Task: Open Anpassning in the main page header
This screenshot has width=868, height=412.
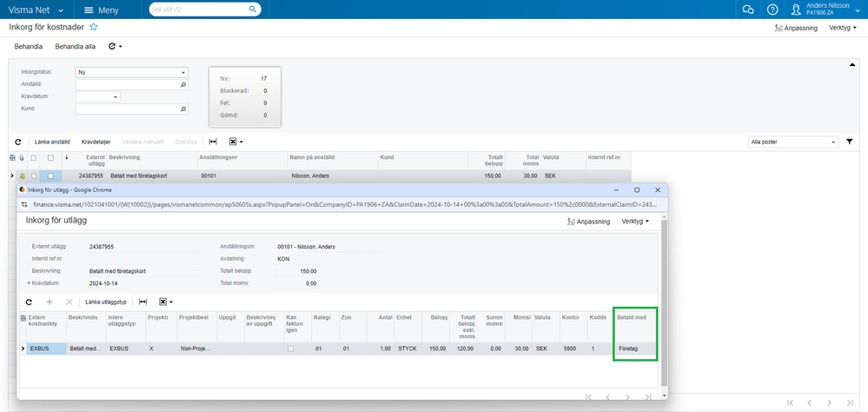Action: [797, 28]
